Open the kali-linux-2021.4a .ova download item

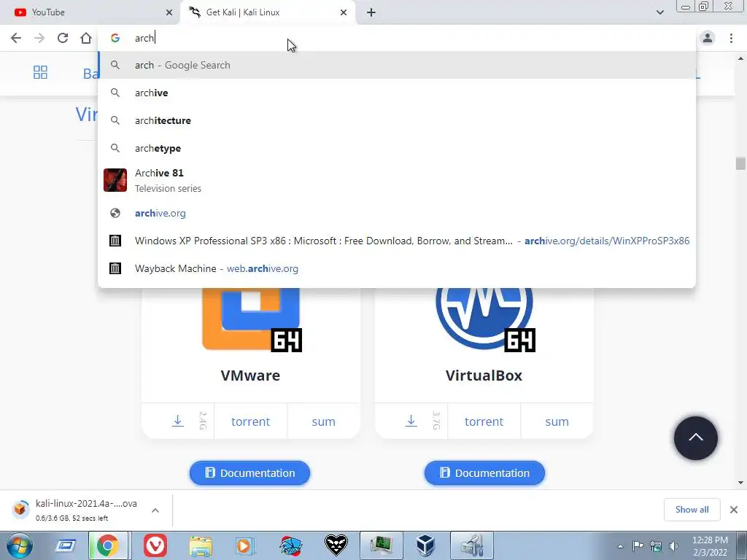(76, 510)
